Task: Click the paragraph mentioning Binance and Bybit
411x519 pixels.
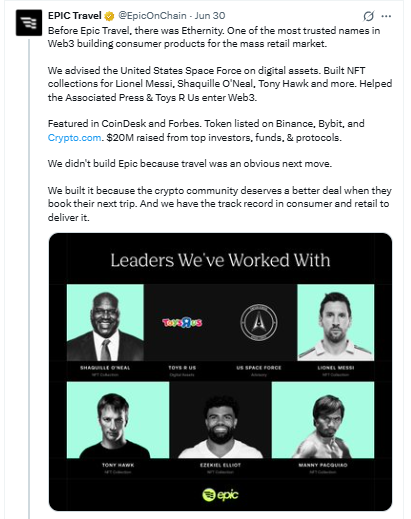Action: click(x=206, y=131)
